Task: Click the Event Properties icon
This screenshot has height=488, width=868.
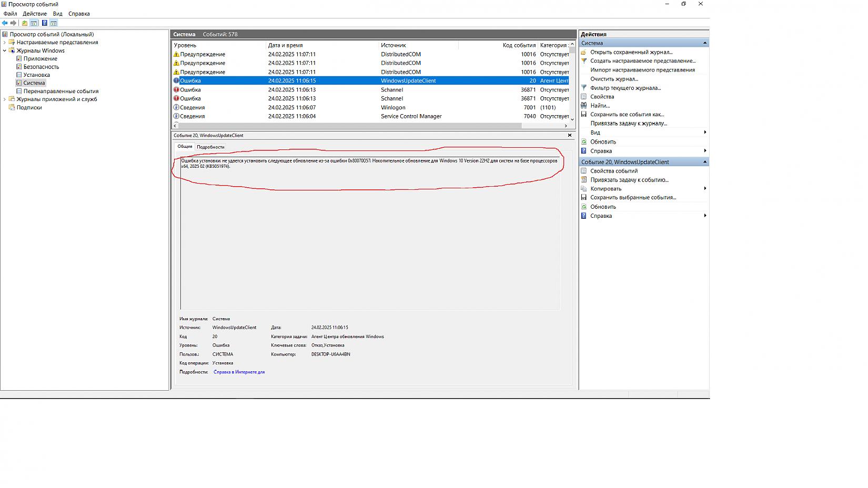Action: pos(584,171)
